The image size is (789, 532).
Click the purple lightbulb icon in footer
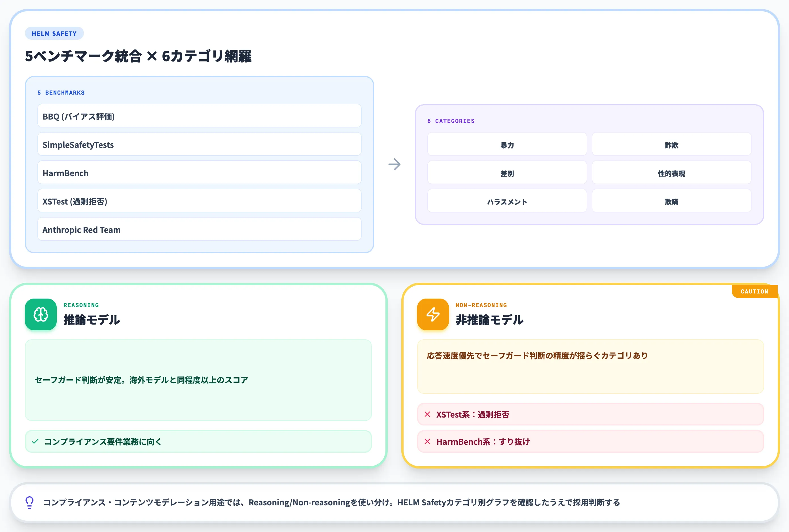(x=29, y=503)
